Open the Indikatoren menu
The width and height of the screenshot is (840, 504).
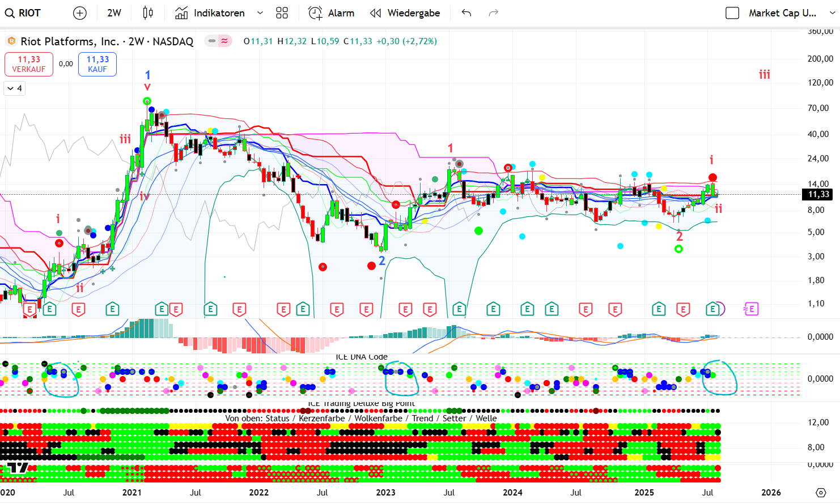[210, 13]
